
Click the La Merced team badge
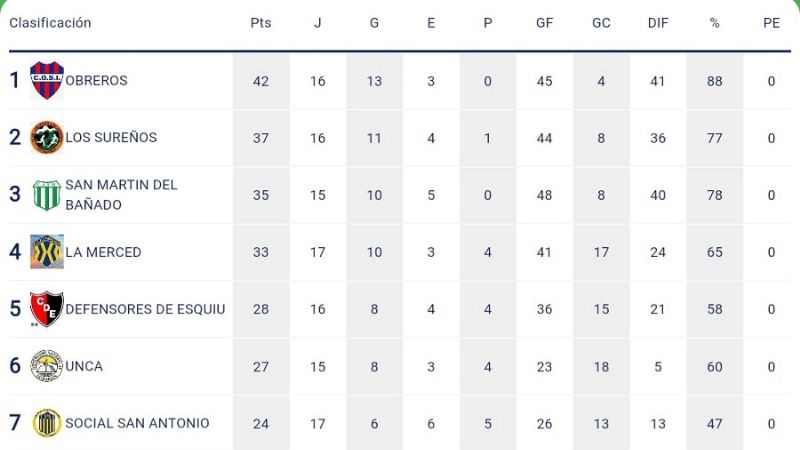click(x=47, y=252)
